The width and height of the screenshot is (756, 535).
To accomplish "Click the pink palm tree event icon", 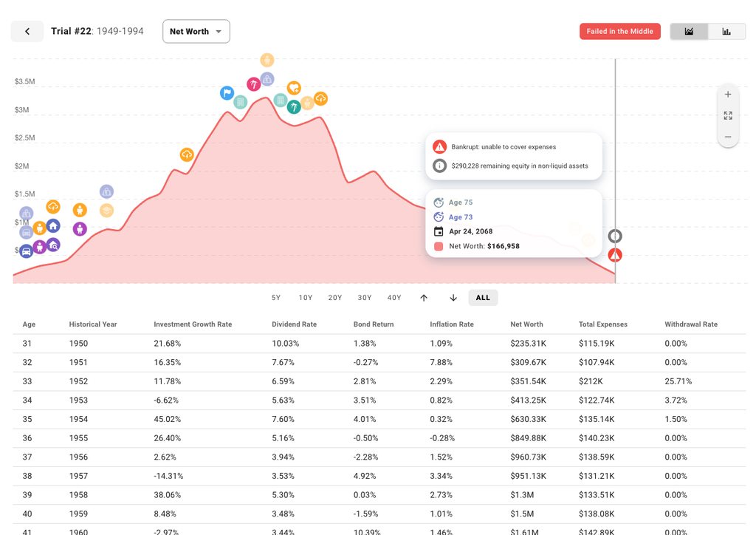I will coord(253,85).
